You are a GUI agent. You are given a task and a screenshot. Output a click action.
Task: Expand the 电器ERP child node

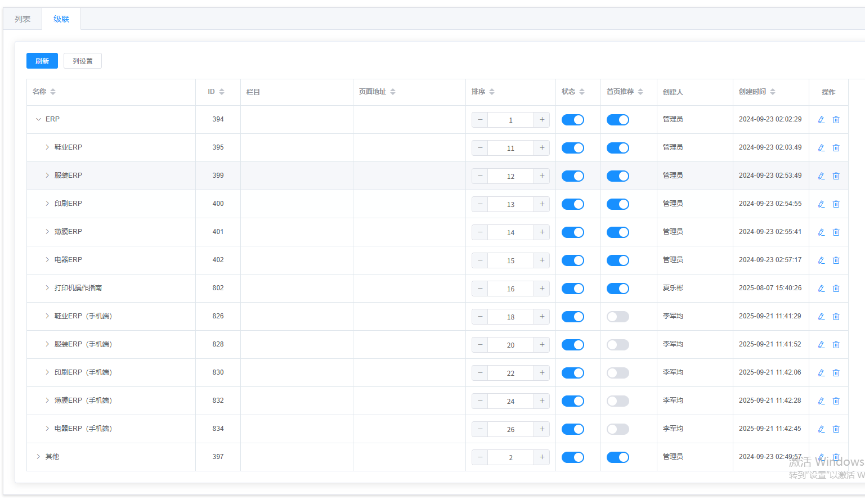47,260
